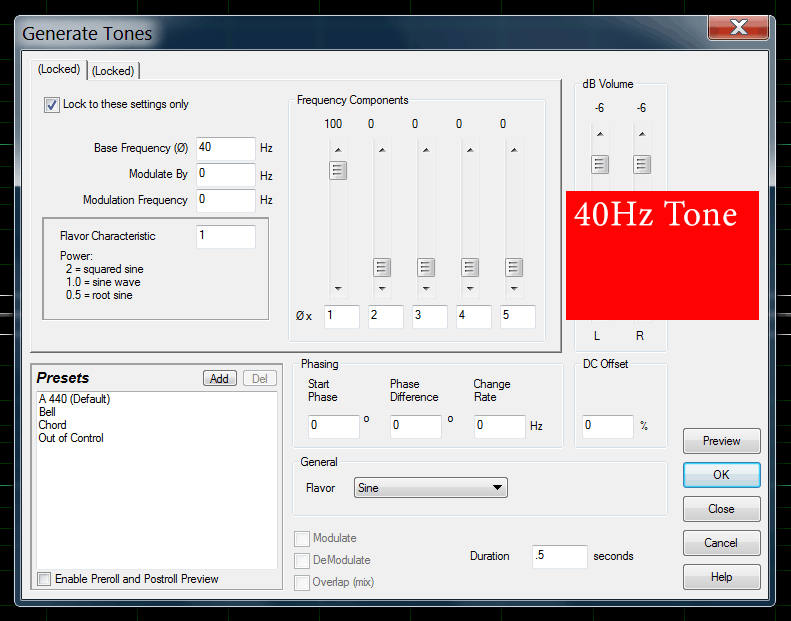
Task: Choose the A 440 (Default) preset
Action: [x=74, y=399]
